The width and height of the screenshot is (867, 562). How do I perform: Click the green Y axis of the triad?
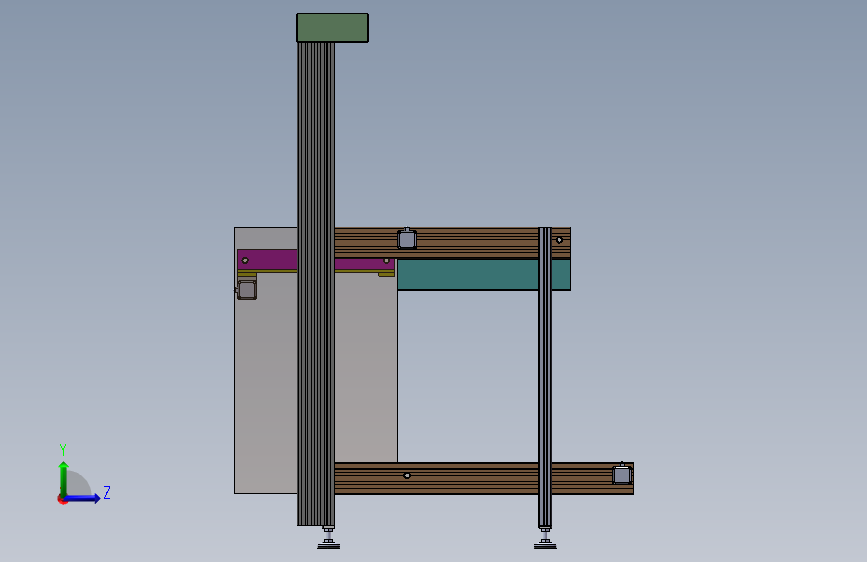(64, 478)
